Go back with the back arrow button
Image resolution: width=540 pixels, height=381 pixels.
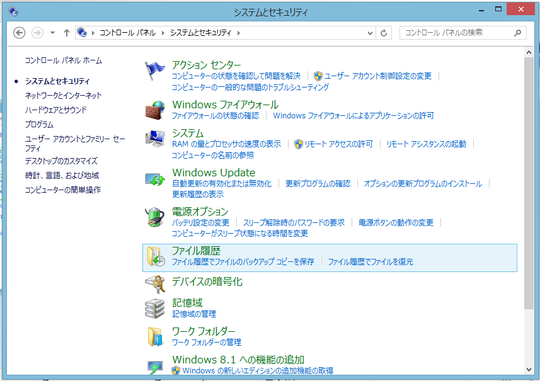[19, 33]
